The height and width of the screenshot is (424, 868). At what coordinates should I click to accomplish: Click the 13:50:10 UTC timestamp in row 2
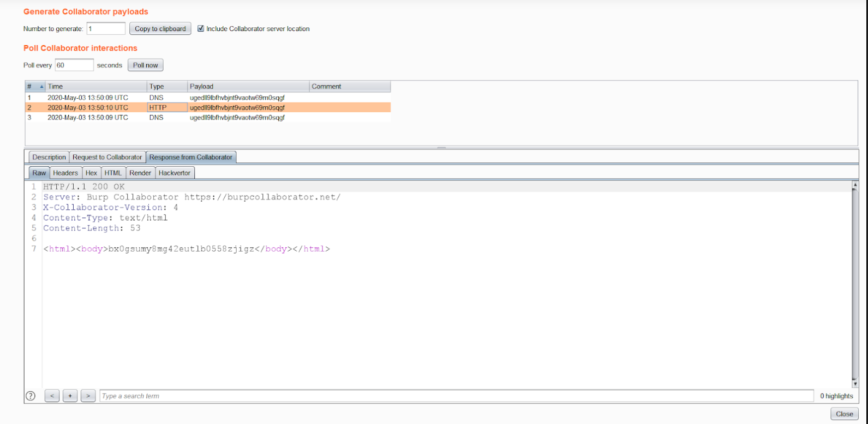88,107
